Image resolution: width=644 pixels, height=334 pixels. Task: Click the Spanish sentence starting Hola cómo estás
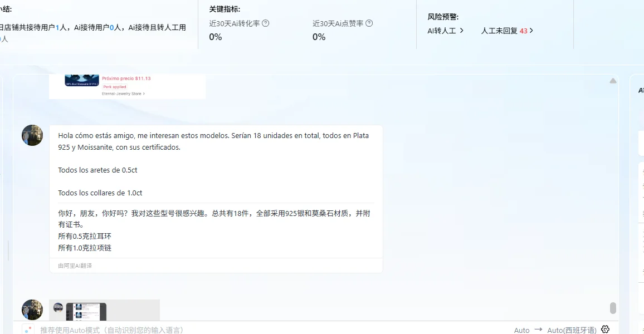213,141
